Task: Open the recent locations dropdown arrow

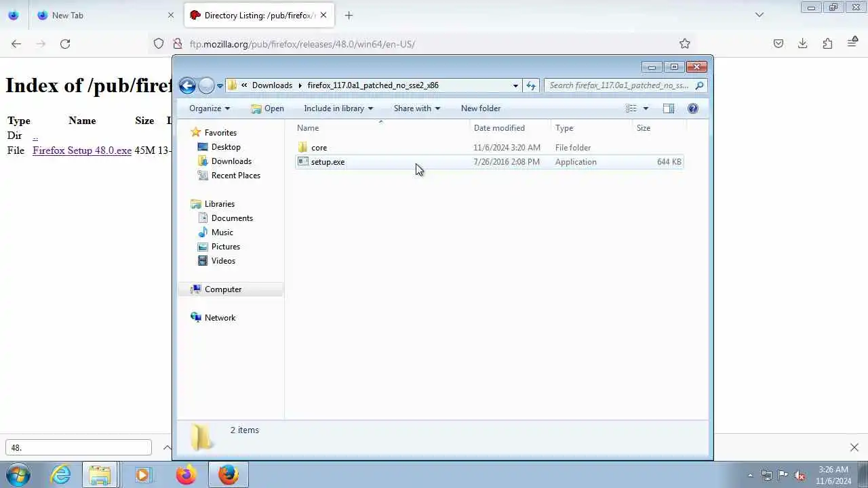Action: (x=220, y=86)
